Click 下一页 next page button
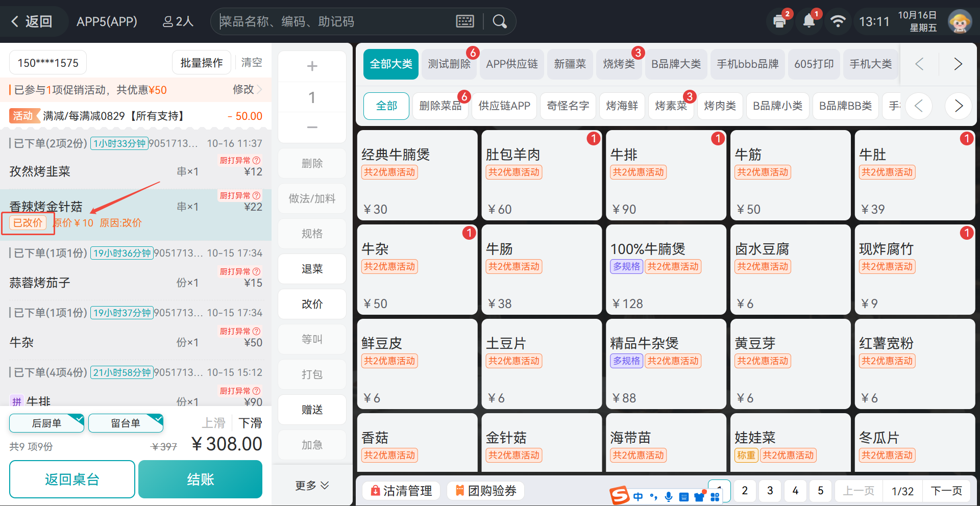This screenshot has height=506, width=980. point(946,491)
